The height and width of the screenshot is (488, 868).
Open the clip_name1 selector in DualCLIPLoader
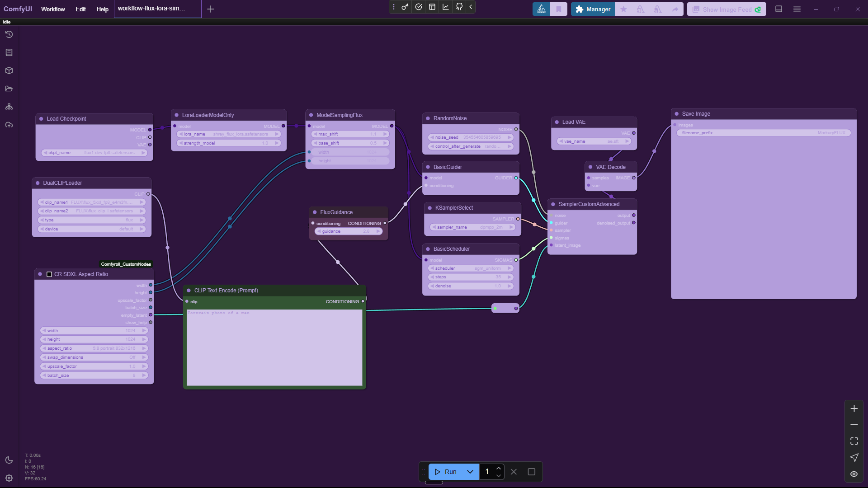[92, 202]
